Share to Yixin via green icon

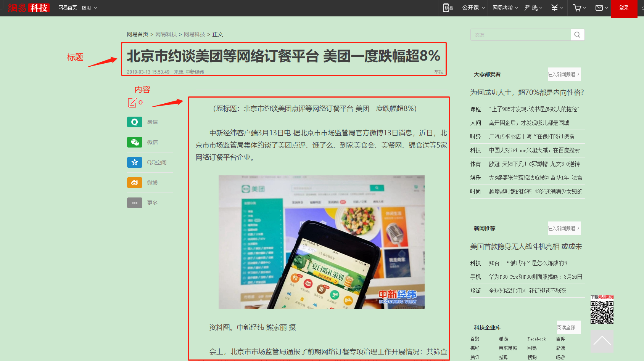(135, 122)
